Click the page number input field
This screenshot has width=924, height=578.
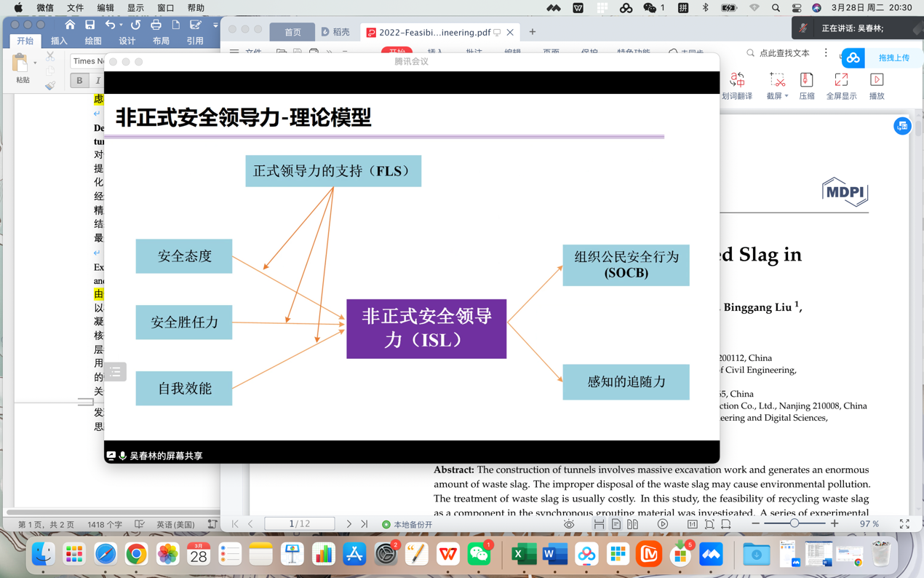coord(299,524)
